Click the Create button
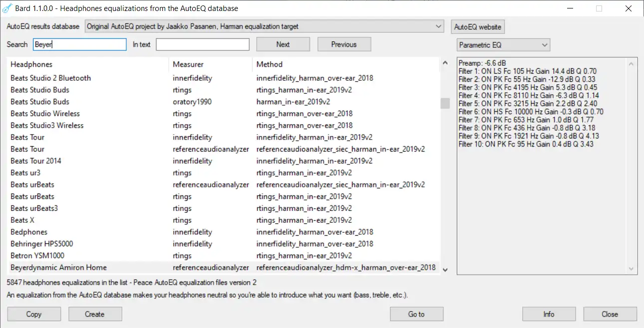The height and width of the screenshot is (328, 644). click(95, 314)
